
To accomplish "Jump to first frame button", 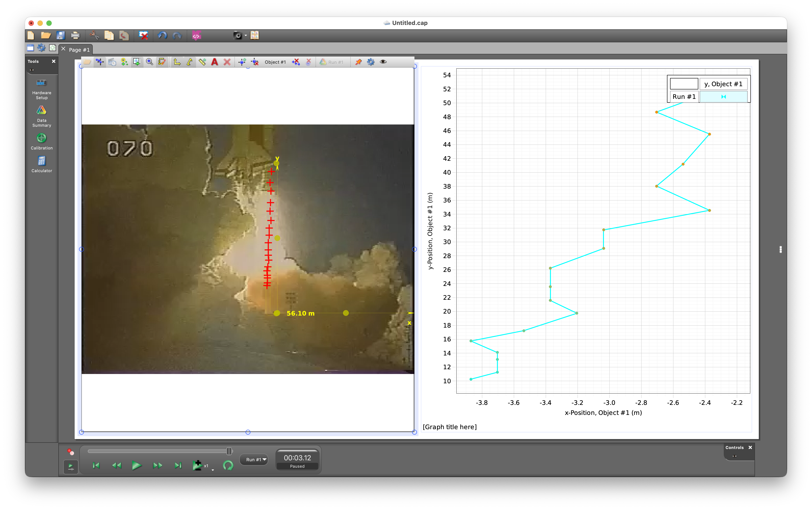I will 96,465.
